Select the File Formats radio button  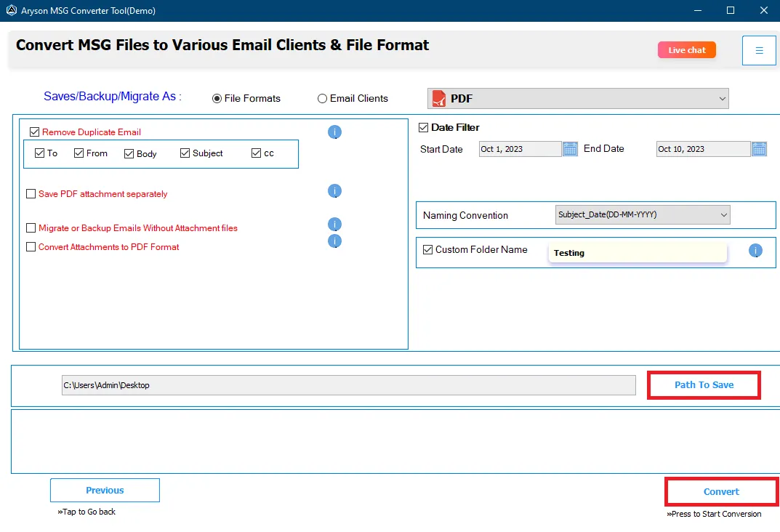click(x=217, y=98)
